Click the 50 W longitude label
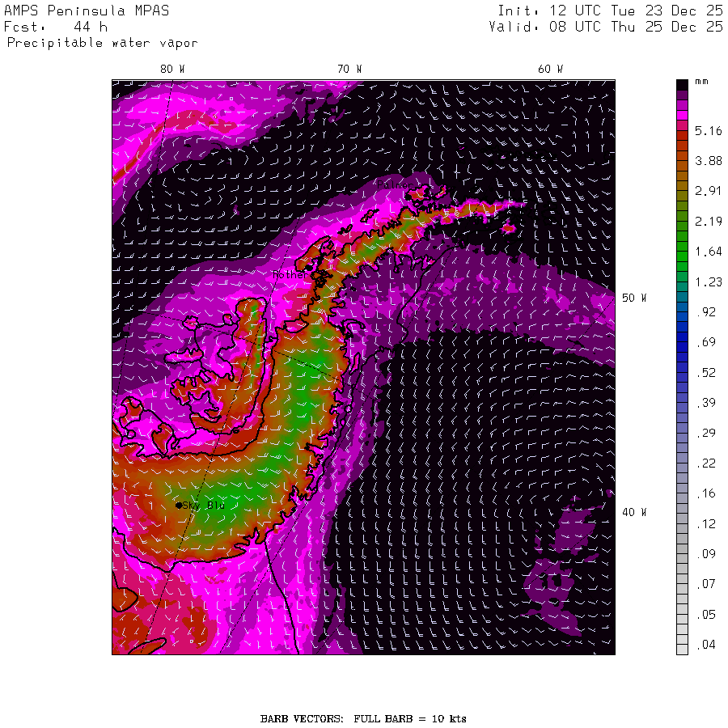 point(634,298)
